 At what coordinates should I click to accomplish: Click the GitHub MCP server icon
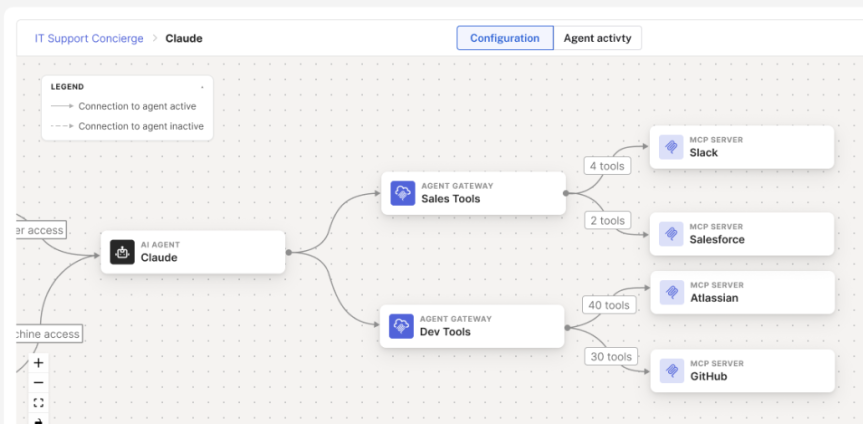672,371
